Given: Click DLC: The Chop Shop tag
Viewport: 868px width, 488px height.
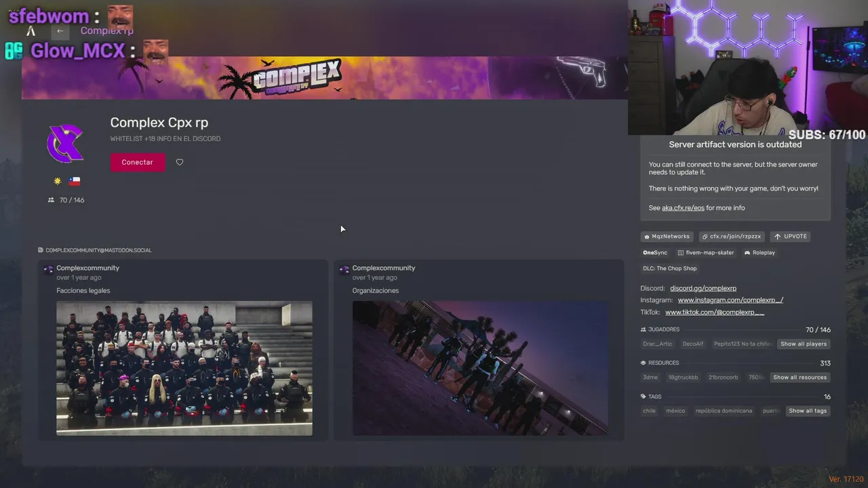Looking at the screenshot, I should [670, 268].
